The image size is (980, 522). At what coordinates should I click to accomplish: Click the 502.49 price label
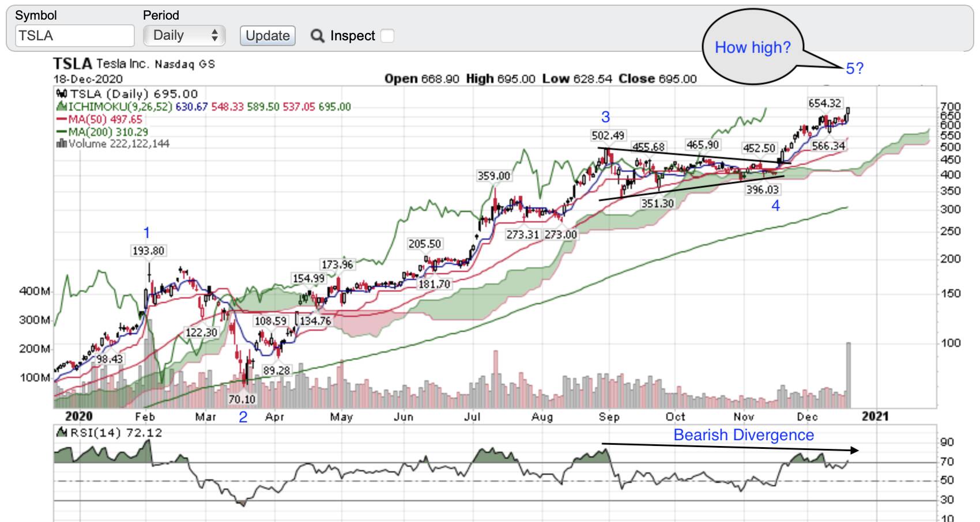click(x=608, y=135)
